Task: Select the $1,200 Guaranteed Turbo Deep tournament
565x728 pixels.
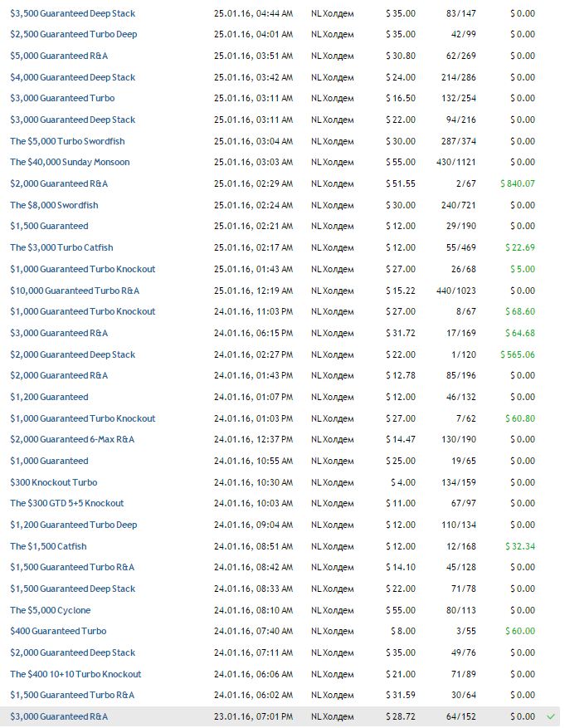Action: click(73, 525)
